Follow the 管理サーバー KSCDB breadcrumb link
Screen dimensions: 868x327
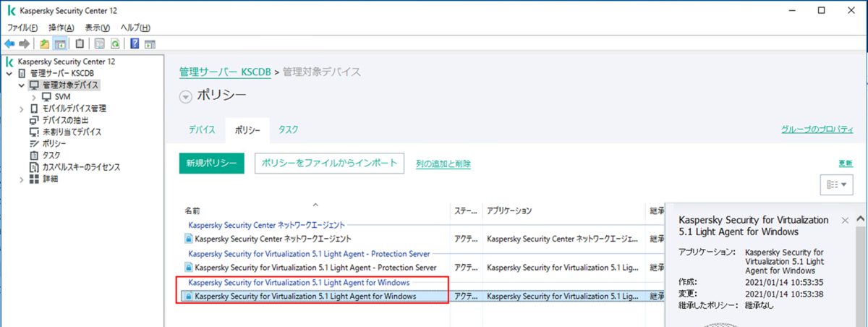[225, 72]
